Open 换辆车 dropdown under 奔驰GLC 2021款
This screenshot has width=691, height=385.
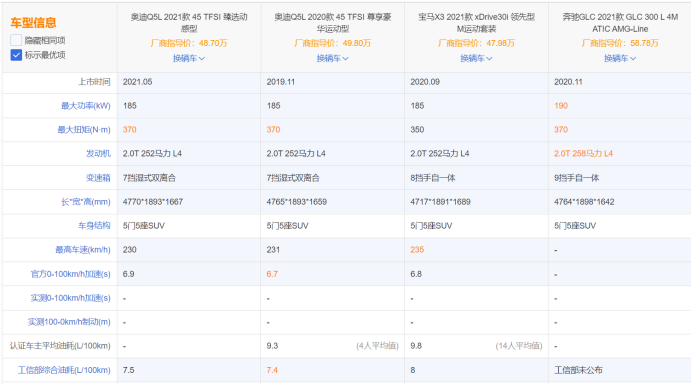(x=620, y=58)
